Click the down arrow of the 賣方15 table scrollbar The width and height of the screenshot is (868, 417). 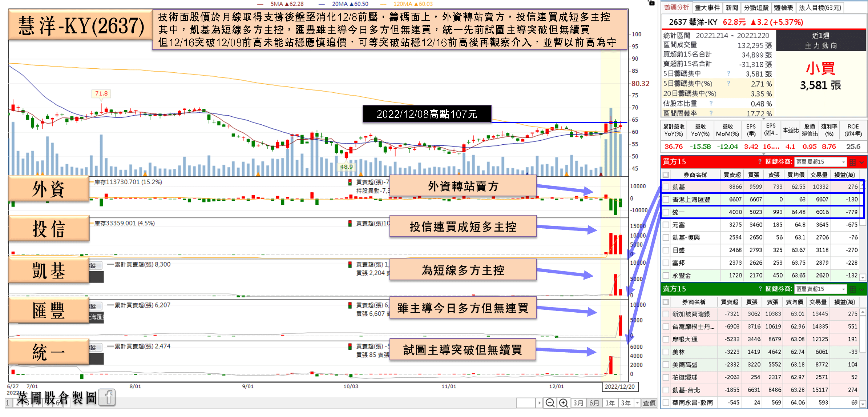pyautogui.click(x=863, y=404)
